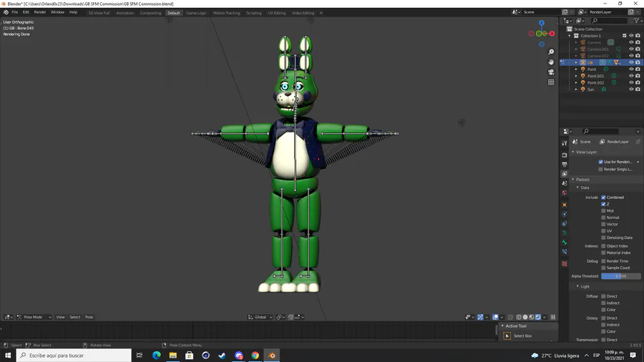Open the Scene properties tab icon
The height and width of the screenshot is (362, 644).
pyautogui.click(x=565, y=183)
